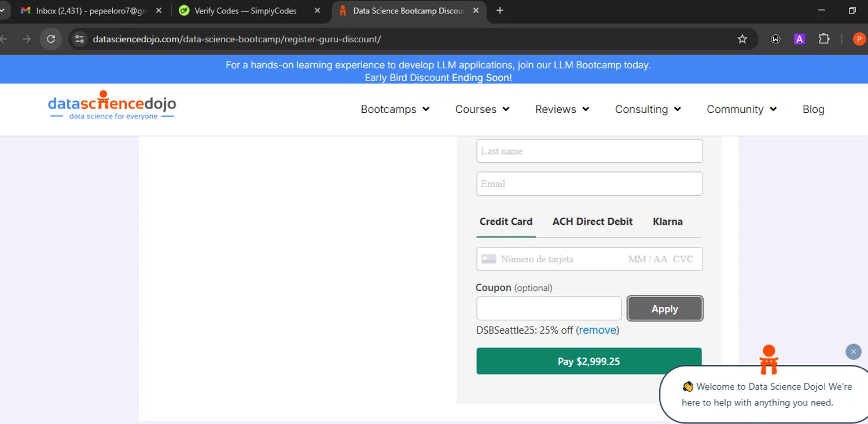Reload the page with the refresh icon
The width and height of the screenshot is (868, 424).
click(x=51, y=39)
